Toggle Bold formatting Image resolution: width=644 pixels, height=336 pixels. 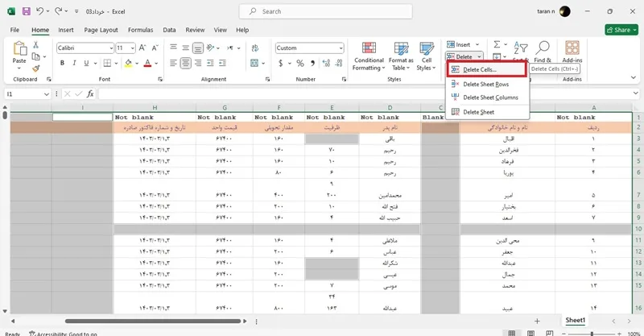(x=62, y=63)
